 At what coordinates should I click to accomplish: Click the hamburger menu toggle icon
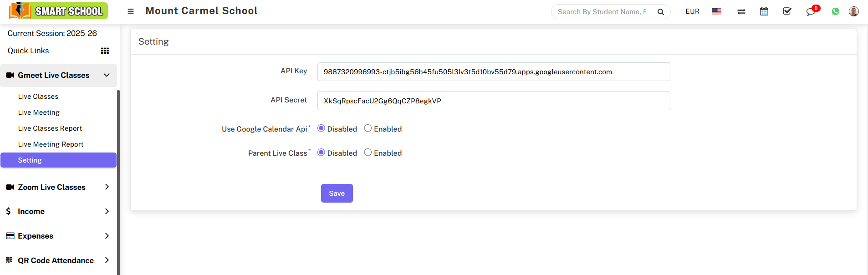tap(131, 11)
